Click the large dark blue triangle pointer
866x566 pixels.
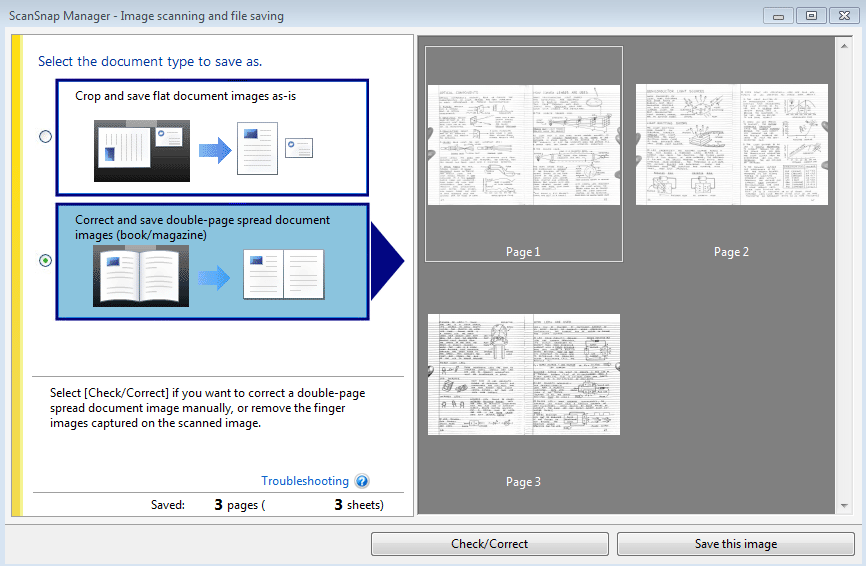pyautogui.click(x=386, y=262)
